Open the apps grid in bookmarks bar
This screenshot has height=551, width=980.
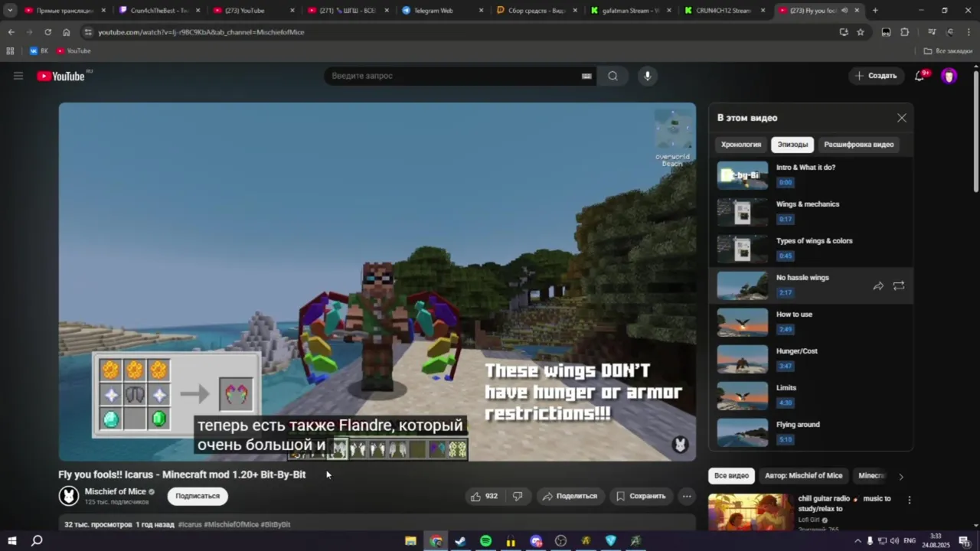pos(10,51)
